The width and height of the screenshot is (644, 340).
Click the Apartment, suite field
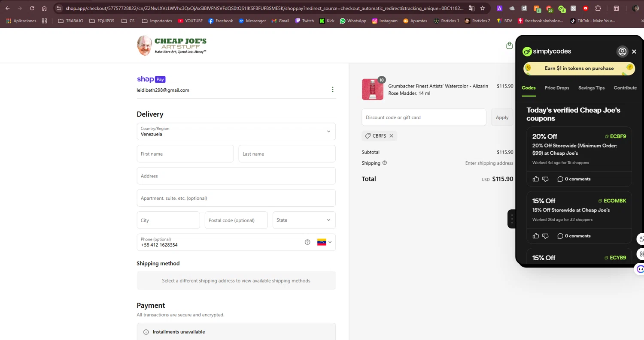pyautogui.click(x=236, y=198)
